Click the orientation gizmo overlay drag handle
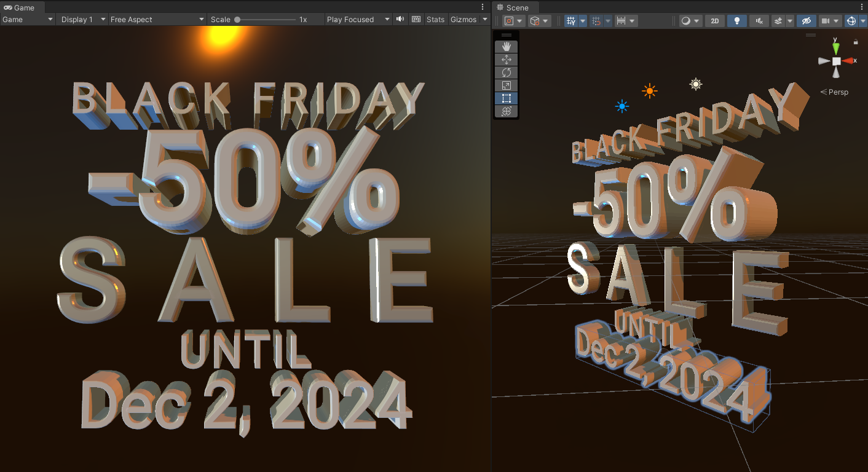868x472 pixels. point(811,35)
